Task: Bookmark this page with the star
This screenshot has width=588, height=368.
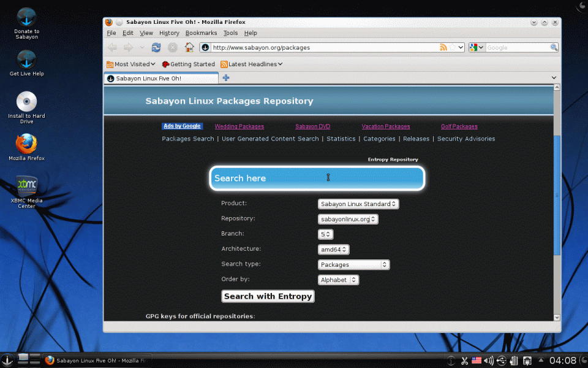Action: point(453,47)
